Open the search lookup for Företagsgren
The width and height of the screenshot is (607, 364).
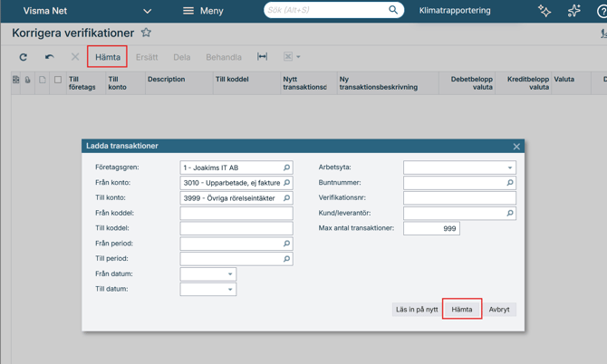coord(287,168)
